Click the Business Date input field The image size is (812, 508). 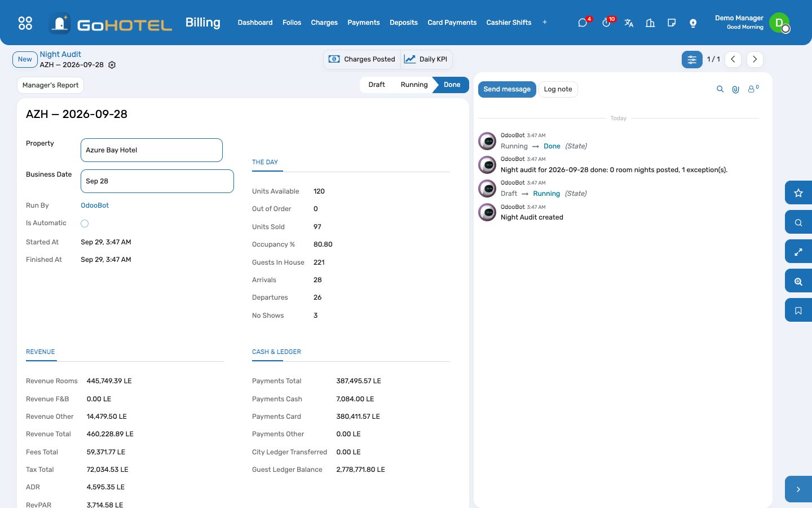pyautogui.click(x=157, y=181)
